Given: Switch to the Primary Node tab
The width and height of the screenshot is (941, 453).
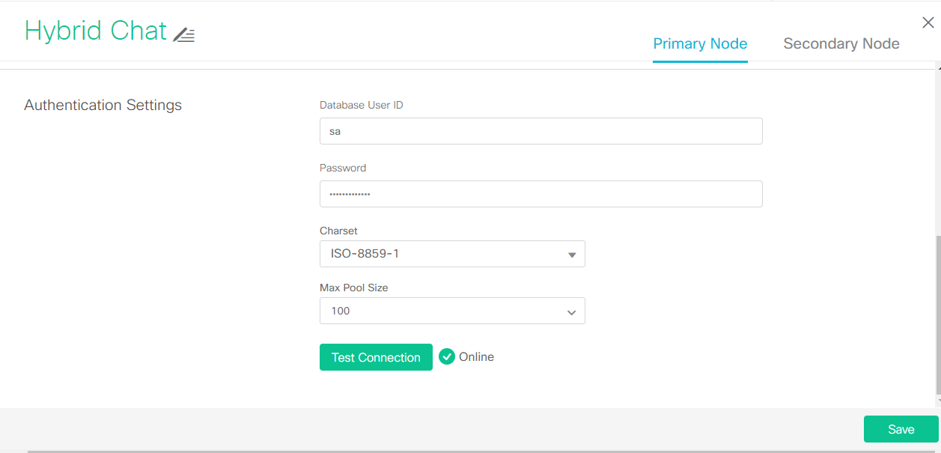Looking at the screenshot, I should [x=700, y=44].
